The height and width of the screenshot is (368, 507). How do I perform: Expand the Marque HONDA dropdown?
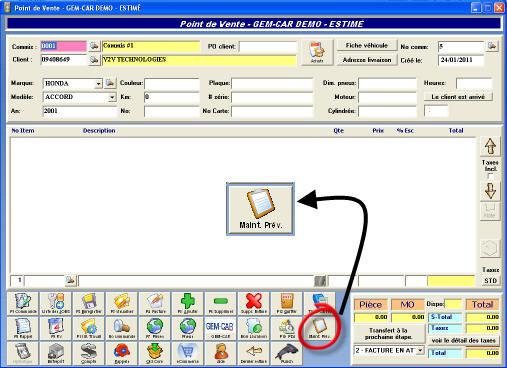[x=98, y=84]
